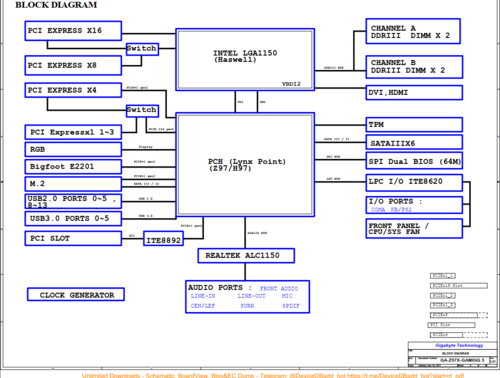Select the SPI Dual BIOS (64M) block

click(414, 161)
